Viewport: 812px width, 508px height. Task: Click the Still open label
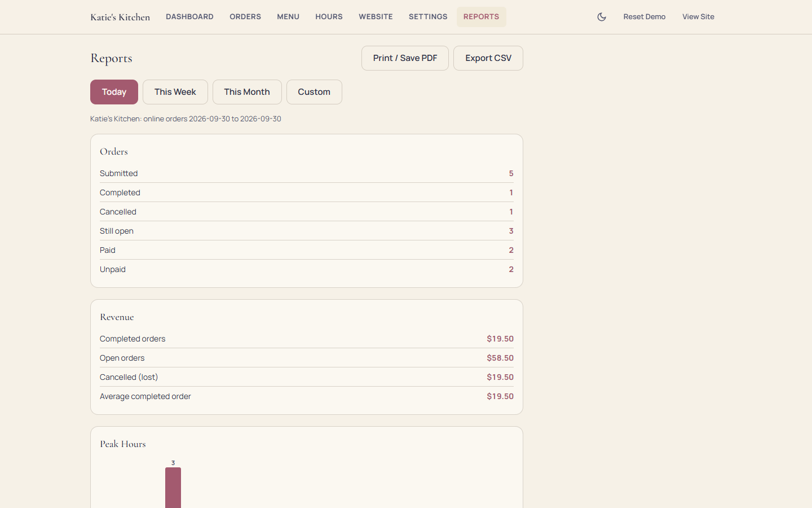117,231
